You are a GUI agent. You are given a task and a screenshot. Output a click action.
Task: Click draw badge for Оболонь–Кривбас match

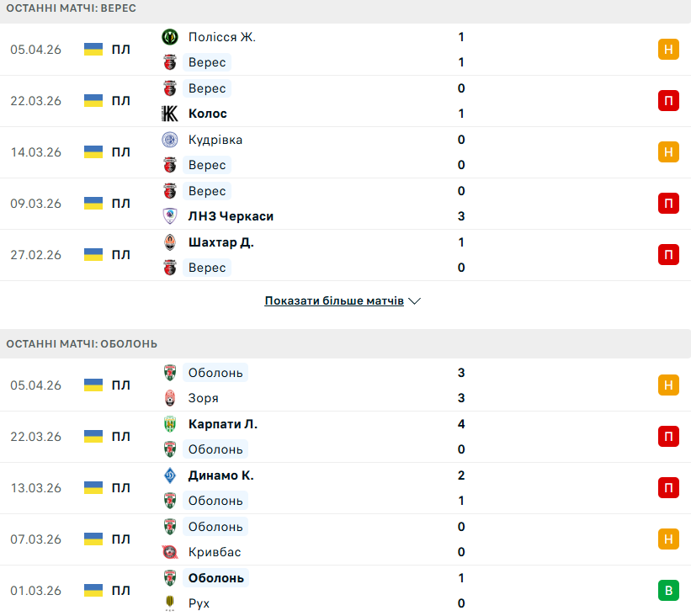pos(668,539)
